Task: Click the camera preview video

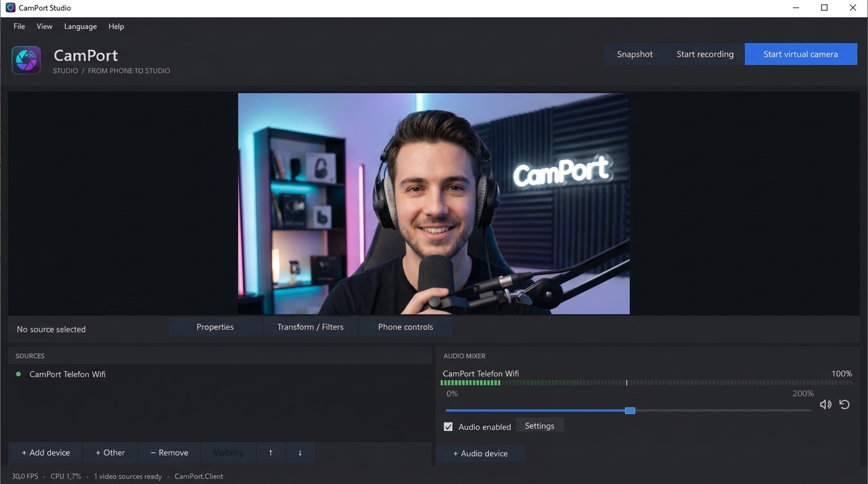Action: pos(433,204)
